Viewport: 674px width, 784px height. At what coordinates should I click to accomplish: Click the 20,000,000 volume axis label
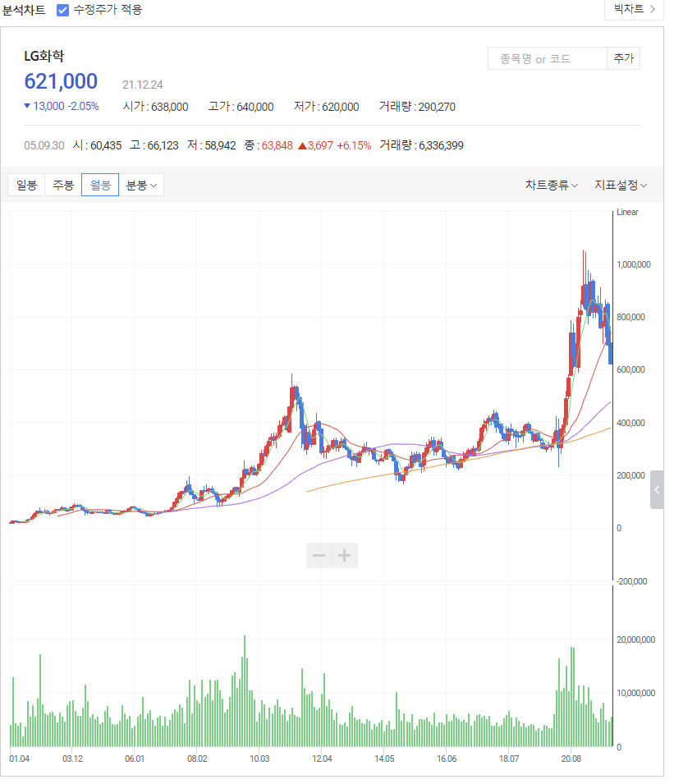[635, 640]
